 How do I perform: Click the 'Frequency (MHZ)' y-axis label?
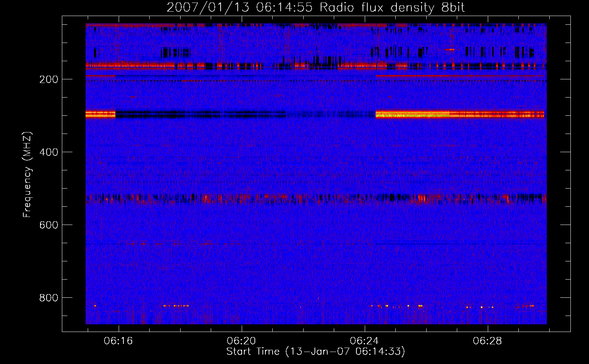click(27, 174)
